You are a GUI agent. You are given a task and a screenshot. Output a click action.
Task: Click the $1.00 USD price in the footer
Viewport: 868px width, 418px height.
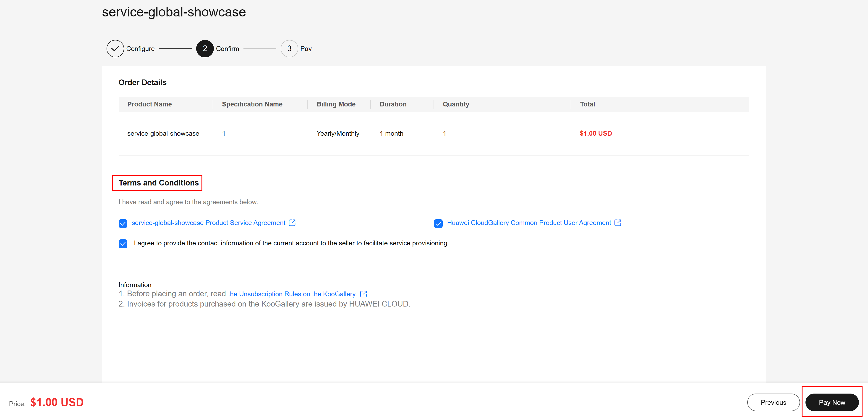coord(57,402)
